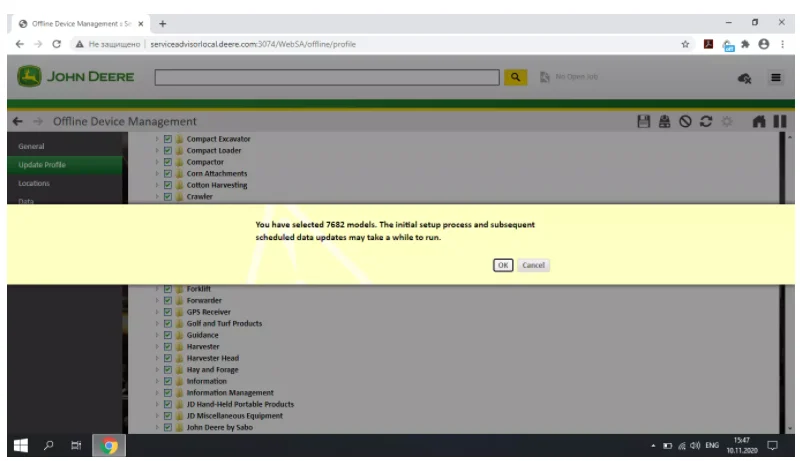
Task: Expand the Information Management tree node
Action: (157, 393)
